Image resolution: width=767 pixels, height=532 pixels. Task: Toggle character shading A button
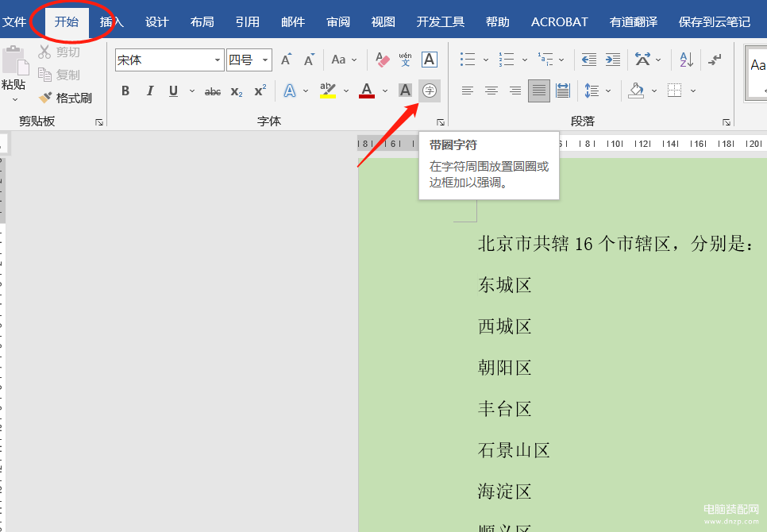pos(405,91)
